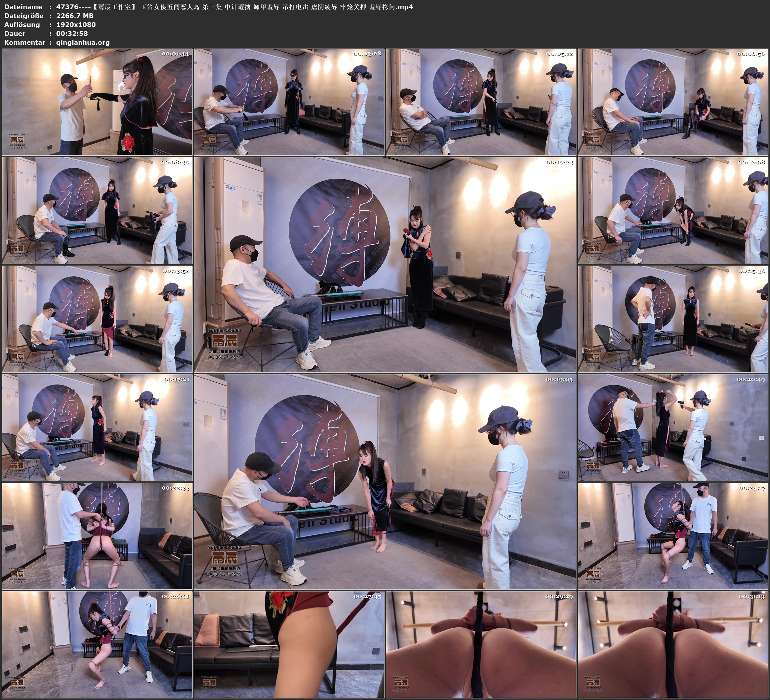The height and width of the screenshot is (700, 770).
Task: Open the 00:17:21 preview frame
Action: [x=97, y=427]
